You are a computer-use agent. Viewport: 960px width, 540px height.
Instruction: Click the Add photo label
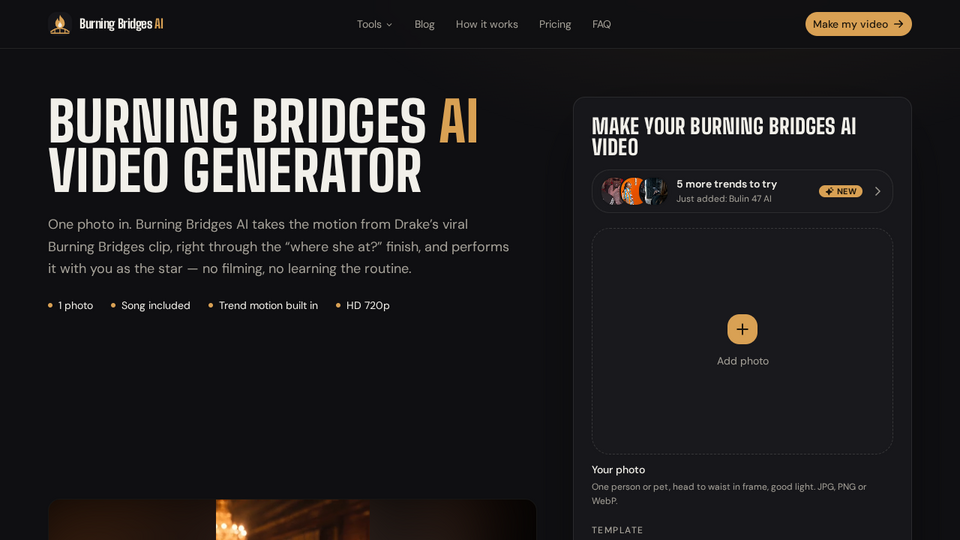point(743,361)
